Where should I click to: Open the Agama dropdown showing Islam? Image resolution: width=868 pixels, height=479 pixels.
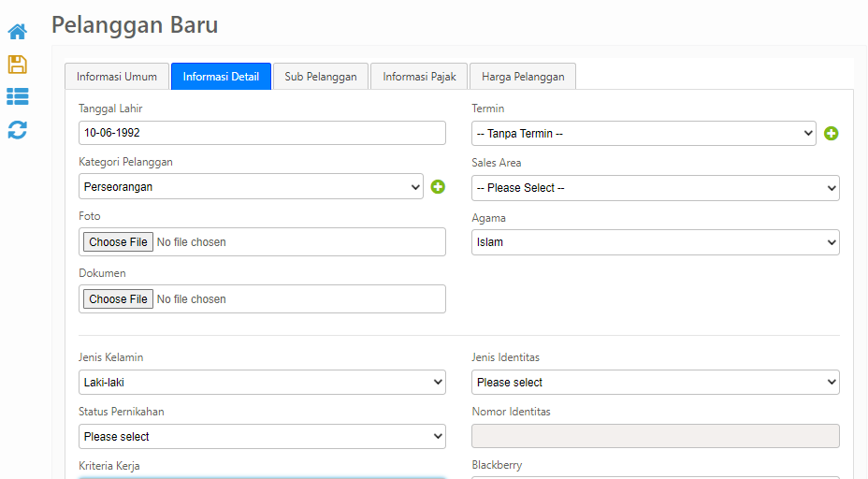coord(655,242)
